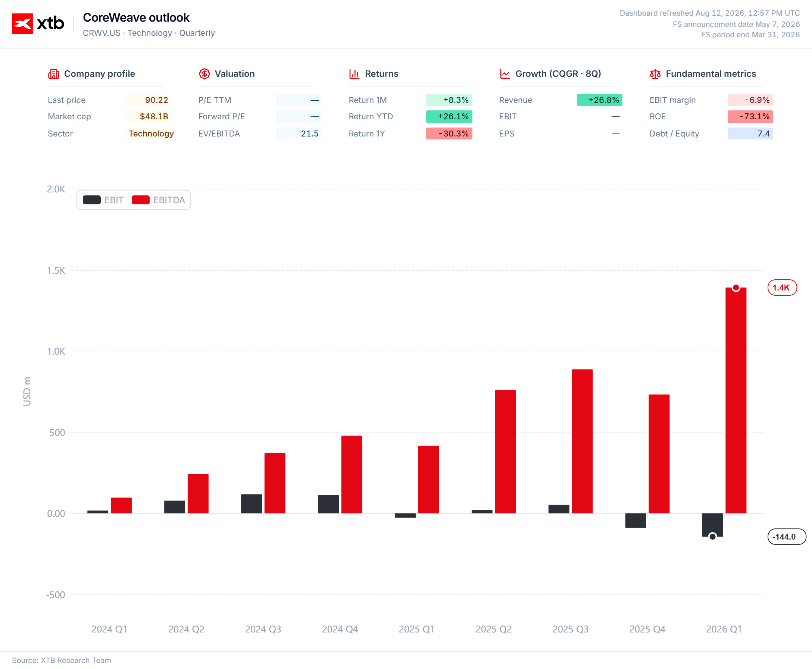Click the FS announcement date line
Image resolution: width=812 pixels, height=669 pixels.
click(x=736, y=24)
